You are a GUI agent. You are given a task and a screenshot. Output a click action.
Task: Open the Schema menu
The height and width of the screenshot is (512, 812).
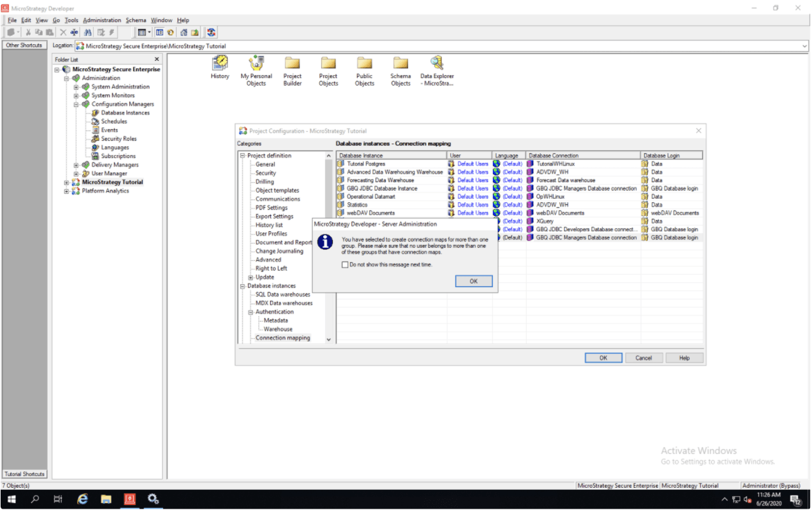click(135, 20)
